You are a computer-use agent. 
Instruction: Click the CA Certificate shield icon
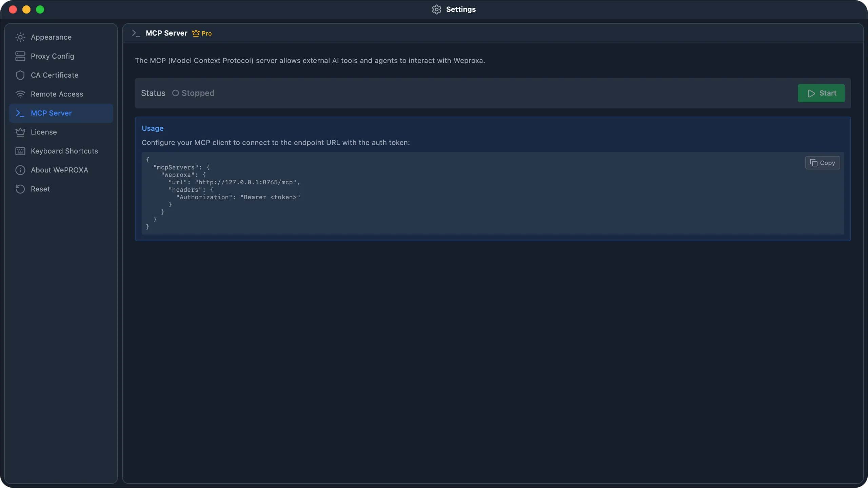pos(20,75)
